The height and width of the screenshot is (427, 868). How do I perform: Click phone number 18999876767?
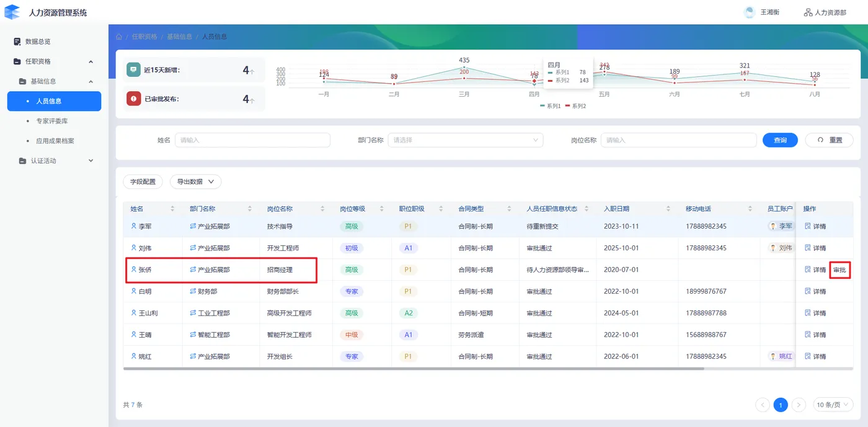click(x=706, y=291)
